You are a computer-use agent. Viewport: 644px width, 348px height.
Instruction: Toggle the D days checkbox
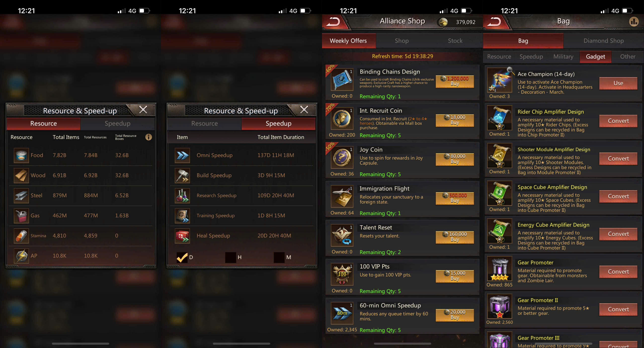(x=182, y=257)
